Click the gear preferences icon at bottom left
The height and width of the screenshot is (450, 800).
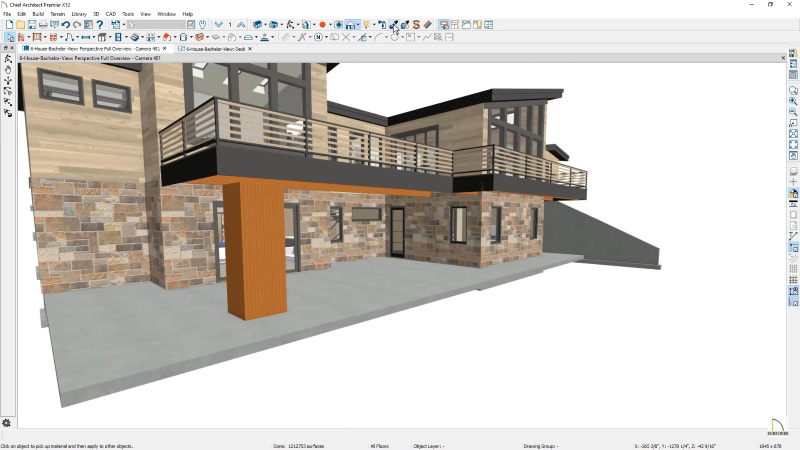pyautogui.click(x=7, y=423)
